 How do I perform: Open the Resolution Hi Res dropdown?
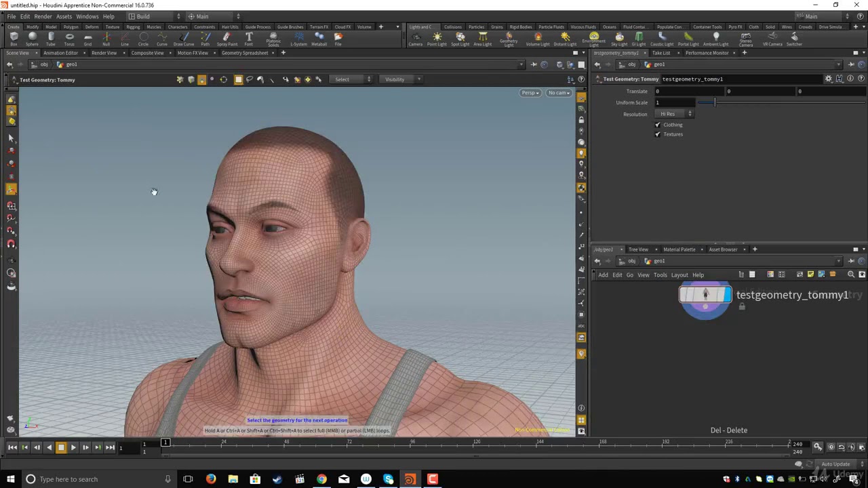[x=675, y=114]
